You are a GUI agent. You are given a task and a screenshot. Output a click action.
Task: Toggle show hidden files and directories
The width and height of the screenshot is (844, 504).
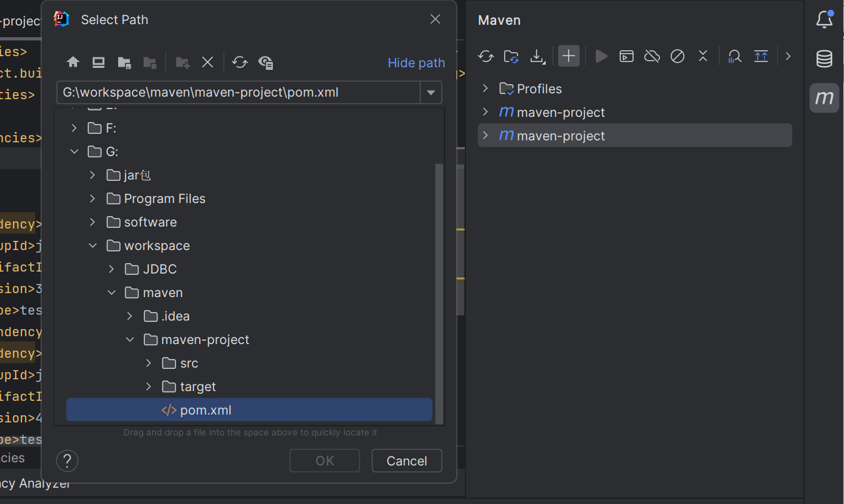point(266,63)
